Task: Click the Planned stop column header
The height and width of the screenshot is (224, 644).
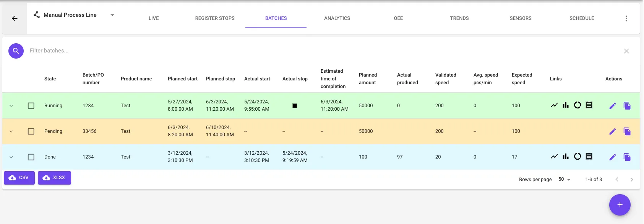Action: (x=221, y=79)
